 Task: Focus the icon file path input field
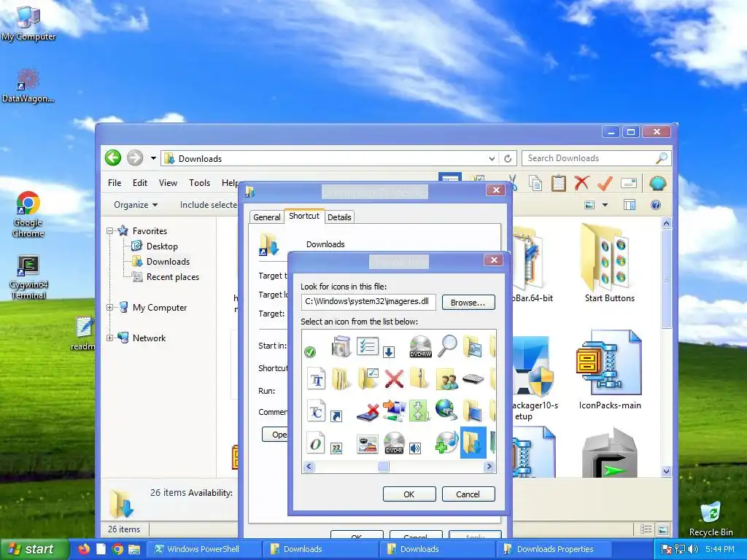pos(368,301)
